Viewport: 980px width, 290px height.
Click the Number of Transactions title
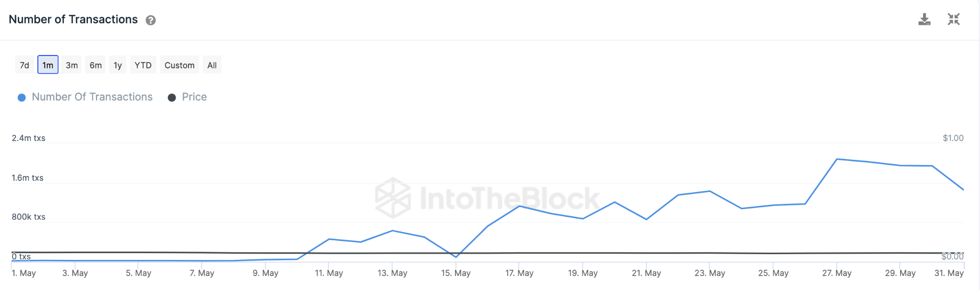click(73, 20)
